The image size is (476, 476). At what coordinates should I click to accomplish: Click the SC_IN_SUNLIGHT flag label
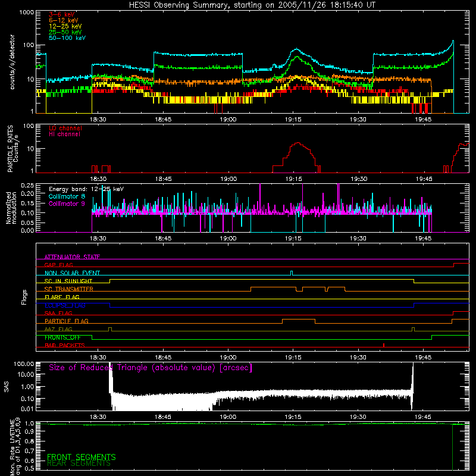click(x=68, y=281)
